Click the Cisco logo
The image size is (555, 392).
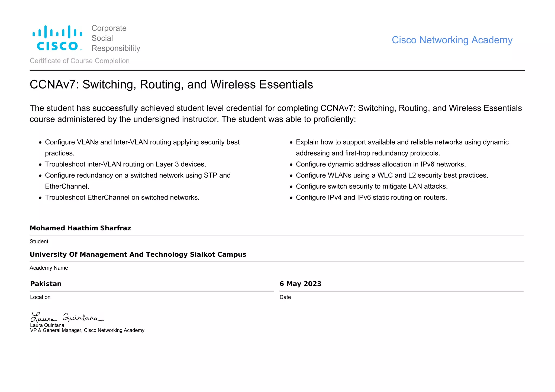[57, 38]
